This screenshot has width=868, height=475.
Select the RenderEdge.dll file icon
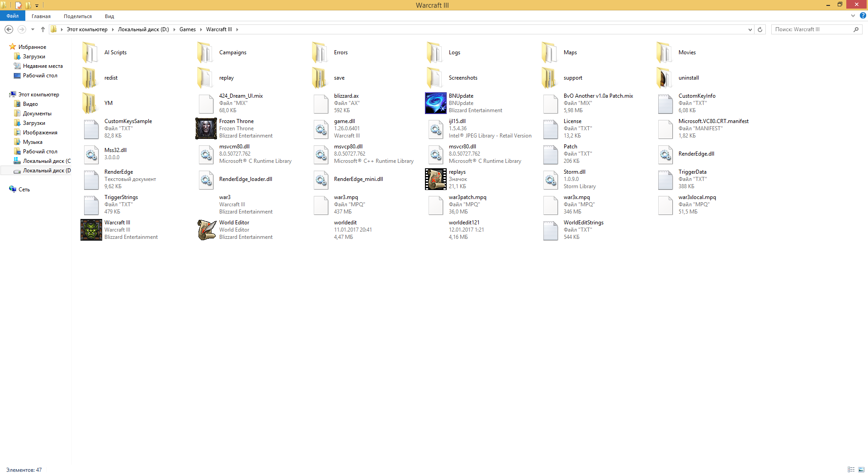[665, 154]
